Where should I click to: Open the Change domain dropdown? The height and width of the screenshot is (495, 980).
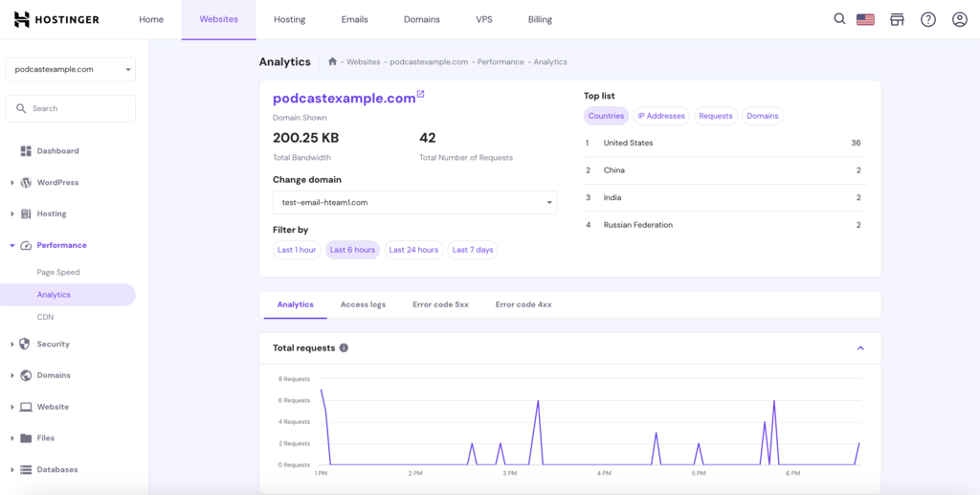point(414,202)
